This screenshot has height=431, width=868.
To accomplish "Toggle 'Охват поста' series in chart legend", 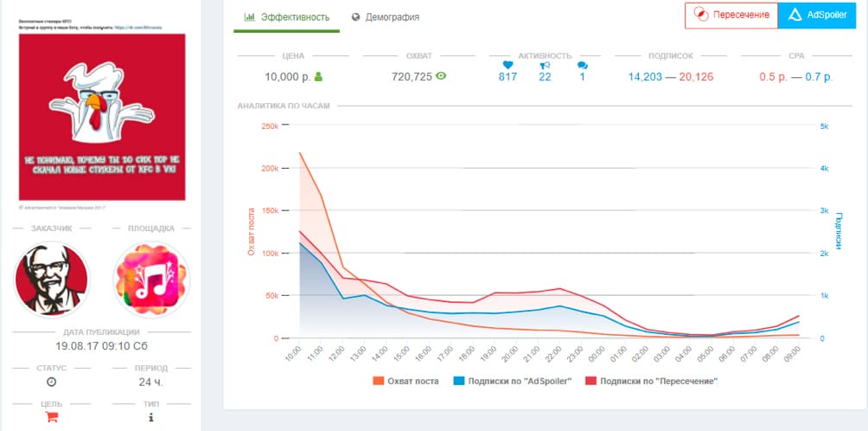I will [x=406, y=381].
